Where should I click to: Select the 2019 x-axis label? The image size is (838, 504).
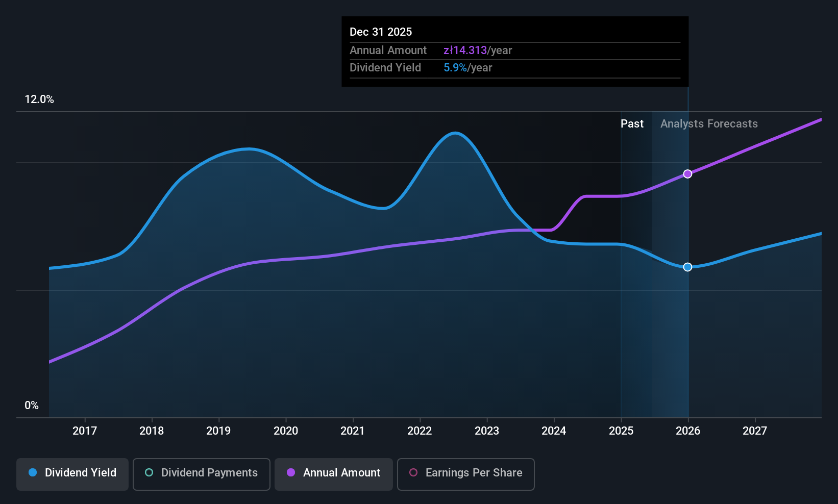coord(218,431)
